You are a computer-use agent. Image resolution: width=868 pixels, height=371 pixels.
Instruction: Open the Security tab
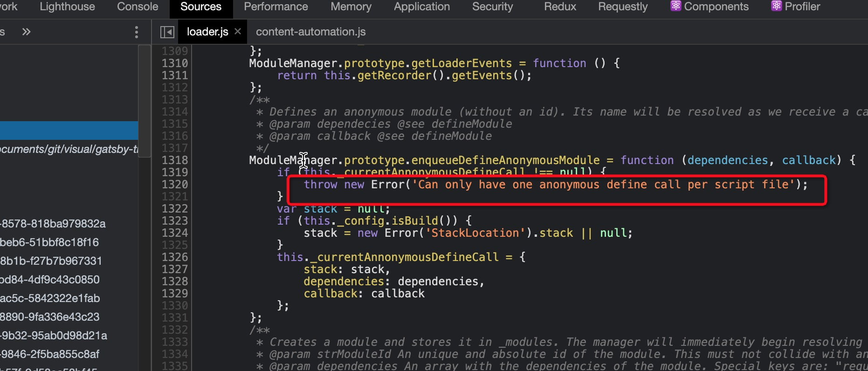point(492,7)
